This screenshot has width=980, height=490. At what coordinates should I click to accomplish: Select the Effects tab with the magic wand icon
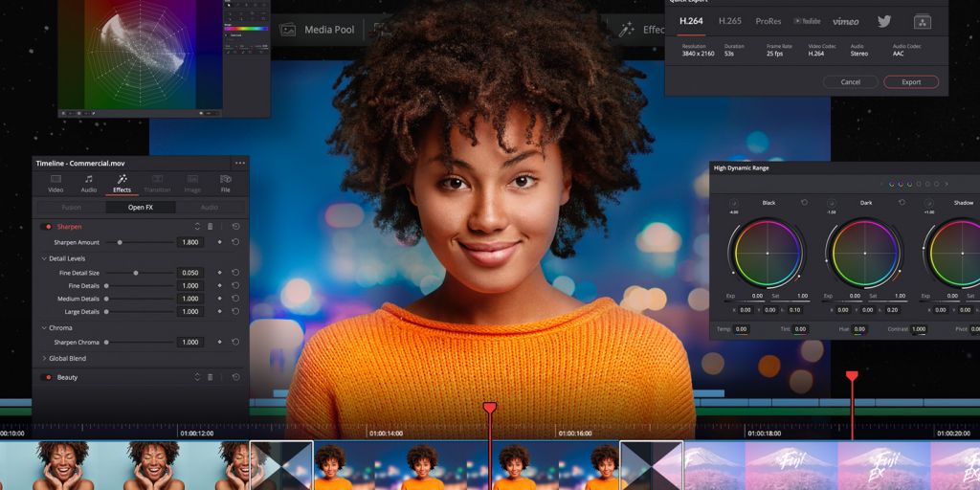(122, 184)
